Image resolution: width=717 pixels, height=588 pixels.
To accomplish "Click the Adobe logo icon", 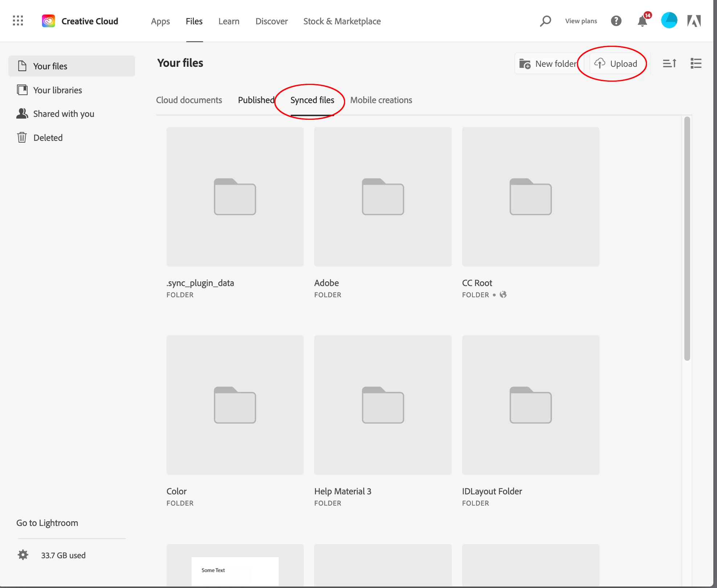I will pyautogui.click(x=694, y=21).
